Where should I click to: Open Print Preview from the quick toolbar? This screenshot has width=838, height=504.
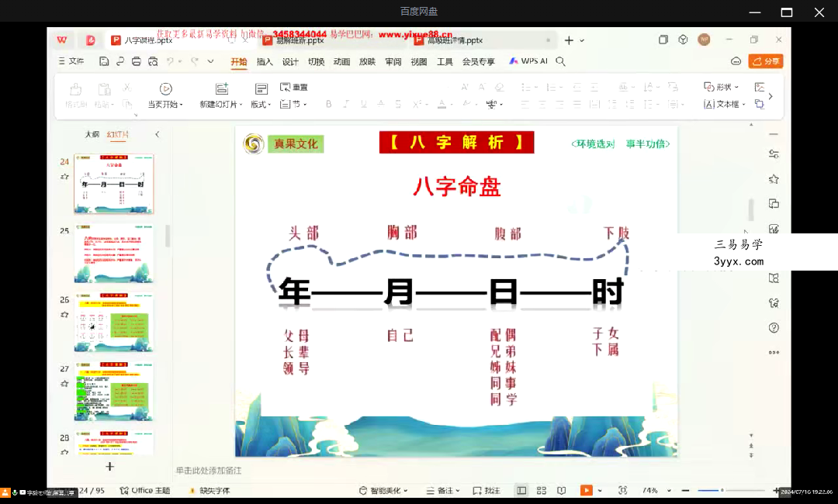click(153, 61)
